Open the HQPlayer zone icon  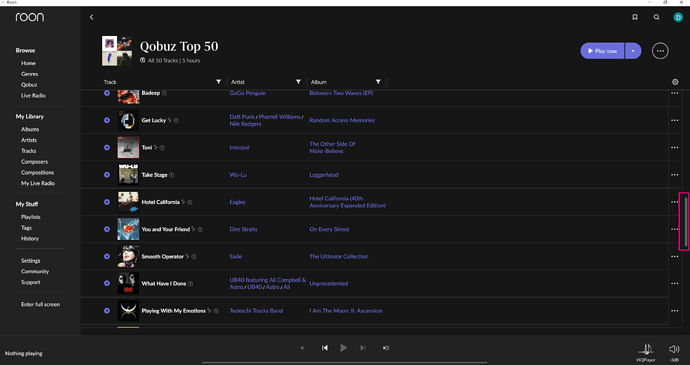(646, 350)
